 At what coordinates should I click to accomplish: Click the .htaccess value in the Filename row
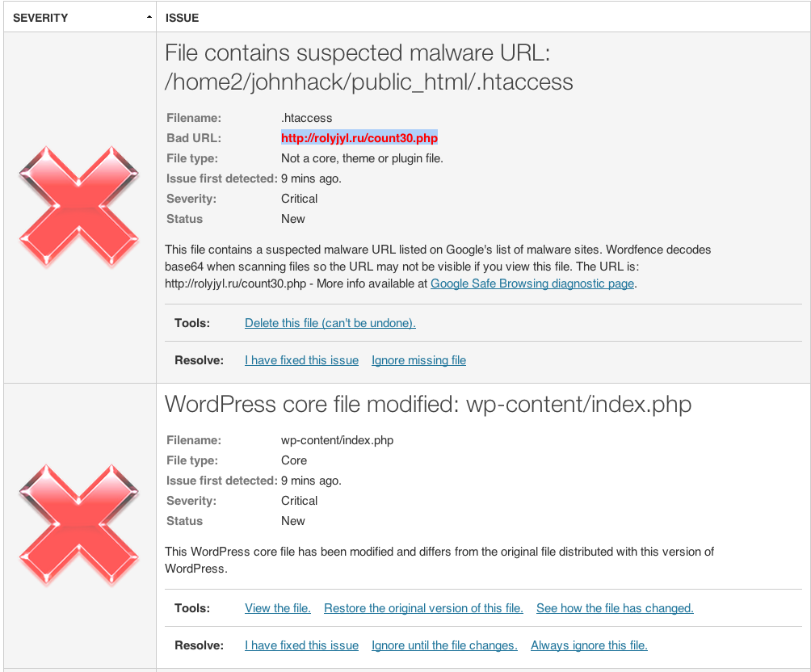tap(306, 118)
